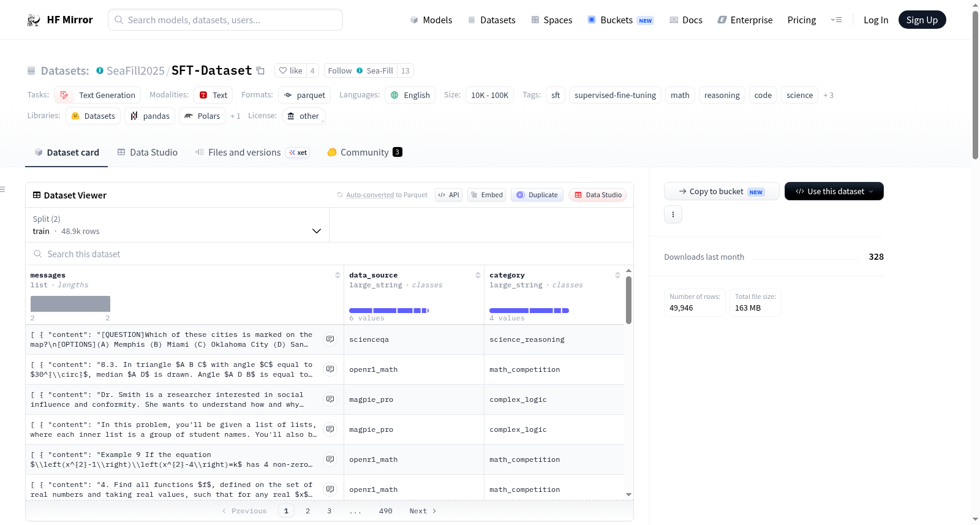Open the Pricing page
This screenshot has width=980, height=525.
tap(802, 20)
